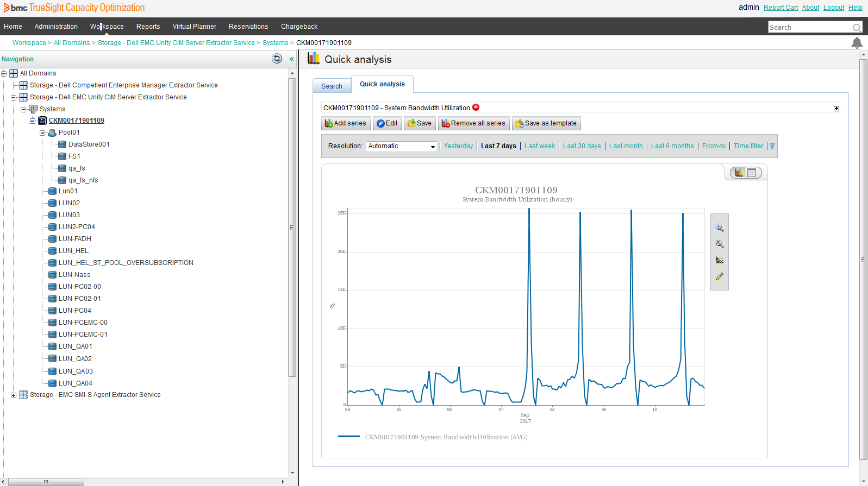Collapse the CKM00171901109 tree node
Screen dimensions: 868x486
point(33,121)
